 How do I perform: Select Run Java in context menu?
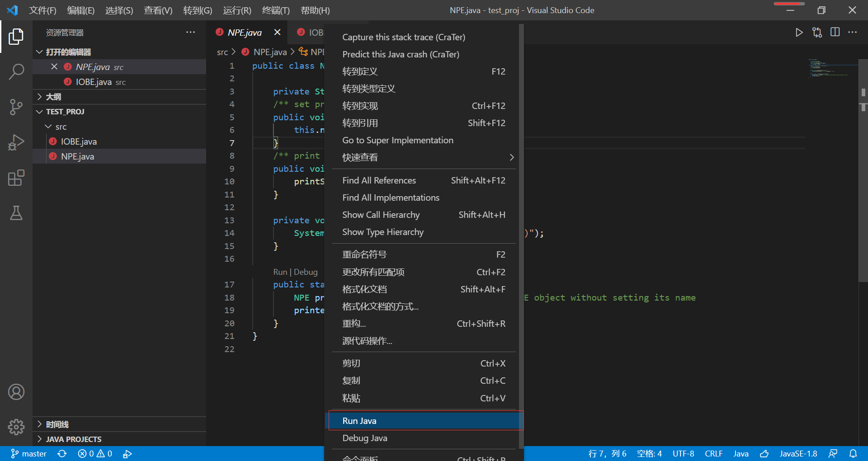(424, 421)
